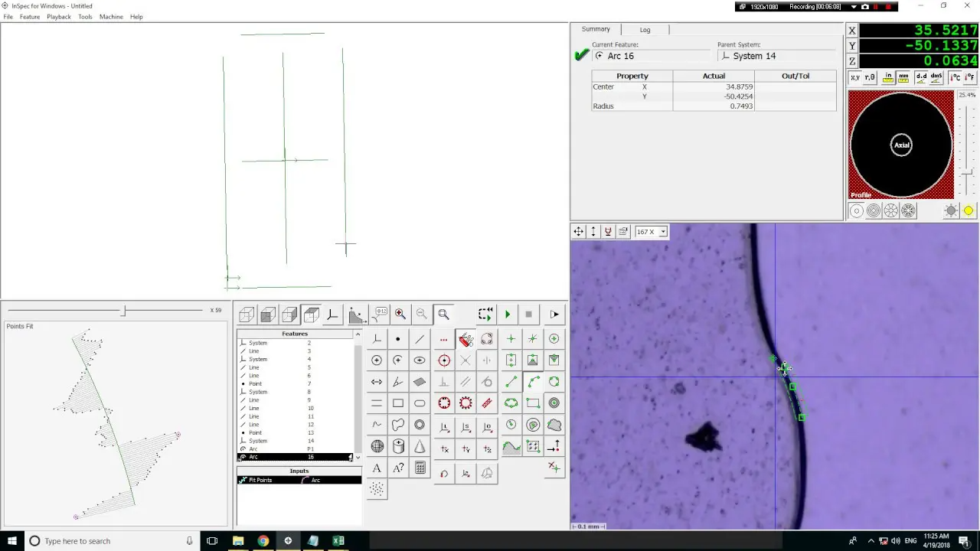Open the Tools menu
Screen dimensions: 980x551
(x=85, y=17)
